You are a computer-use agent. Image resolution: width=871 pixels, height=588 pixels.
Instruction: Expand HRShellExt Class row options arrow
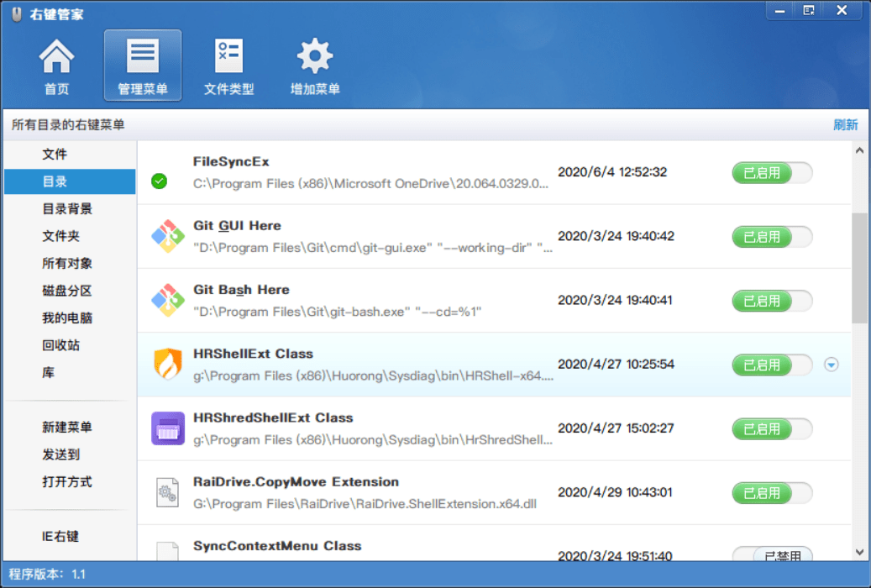tap(831, 365)
